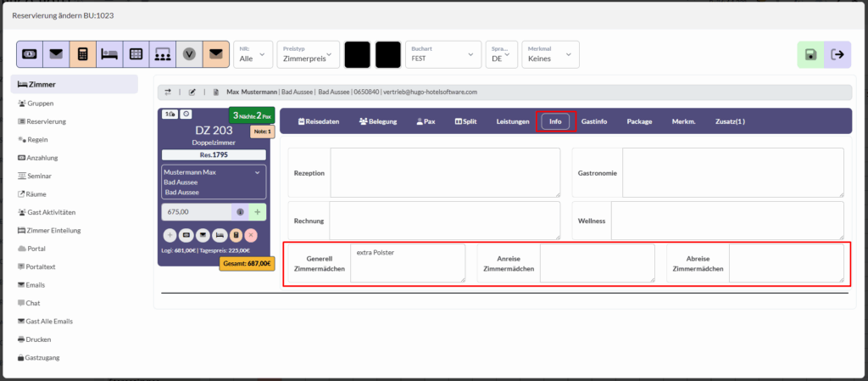Screen dimensions: 868x381
Task: Click the green plus next to 675,00
Action: [257, 212]
